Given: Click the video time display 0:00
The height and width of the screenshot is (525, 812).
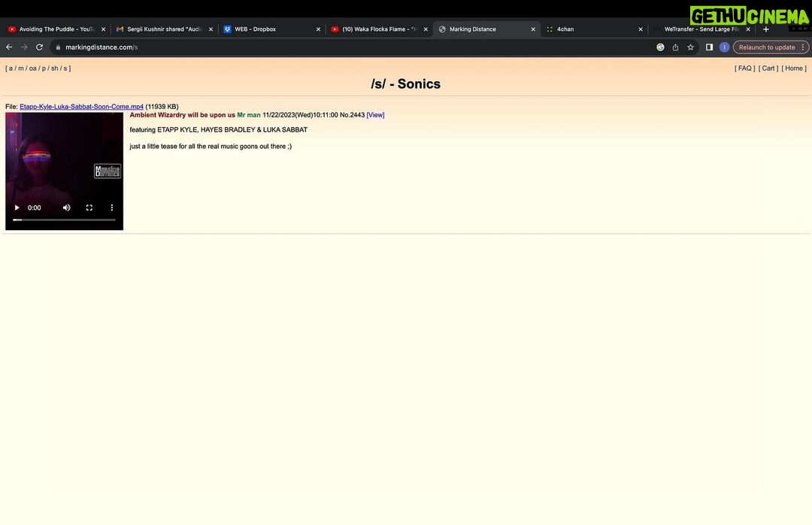Looking at the screenshot, I should click(34, 208).
